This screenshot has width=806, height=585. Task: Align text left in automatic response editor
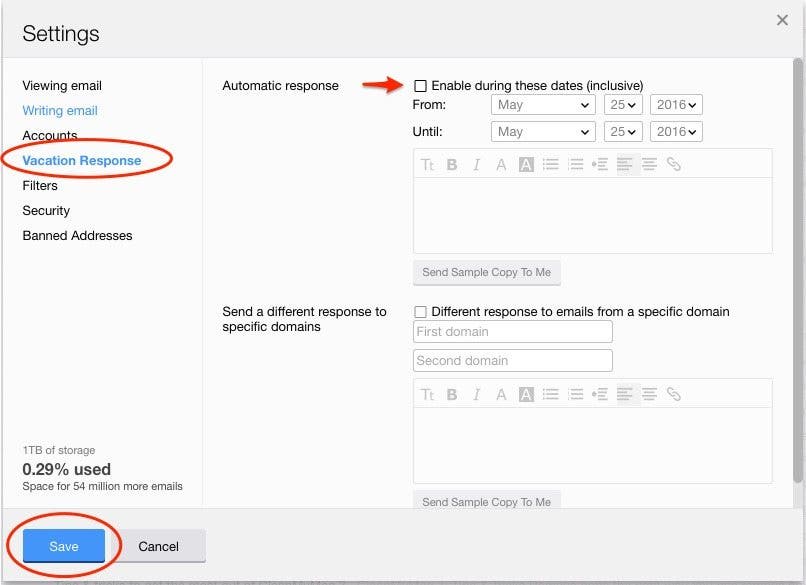(625, 164)
